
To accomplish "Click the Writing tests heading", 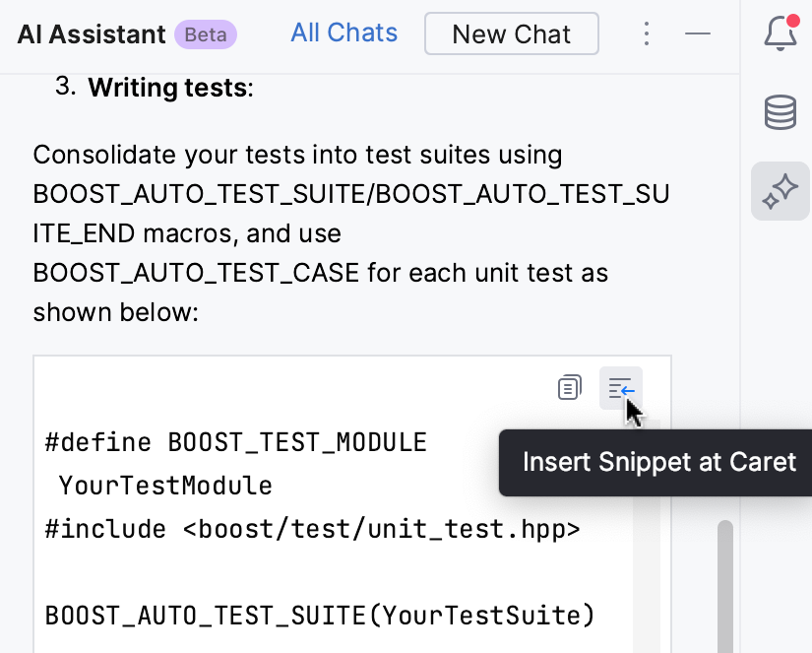I will click(169, 88).
